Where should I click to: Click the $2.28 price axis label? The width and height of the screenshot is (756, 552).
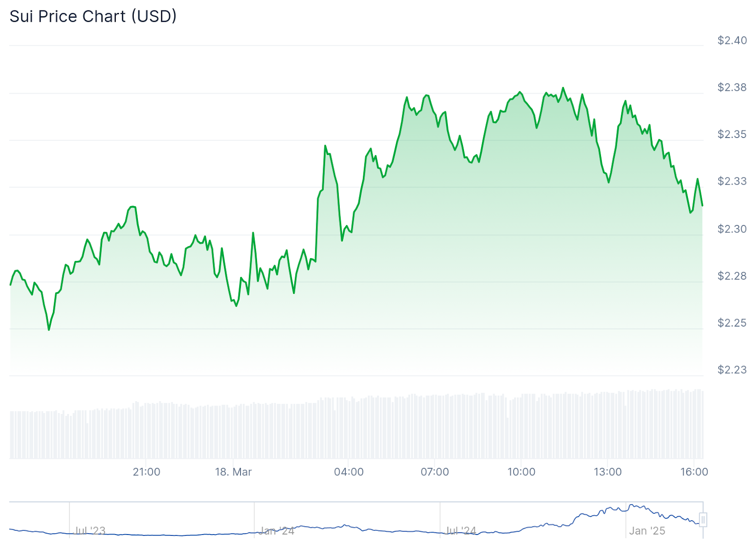click(x=732, y=276)
